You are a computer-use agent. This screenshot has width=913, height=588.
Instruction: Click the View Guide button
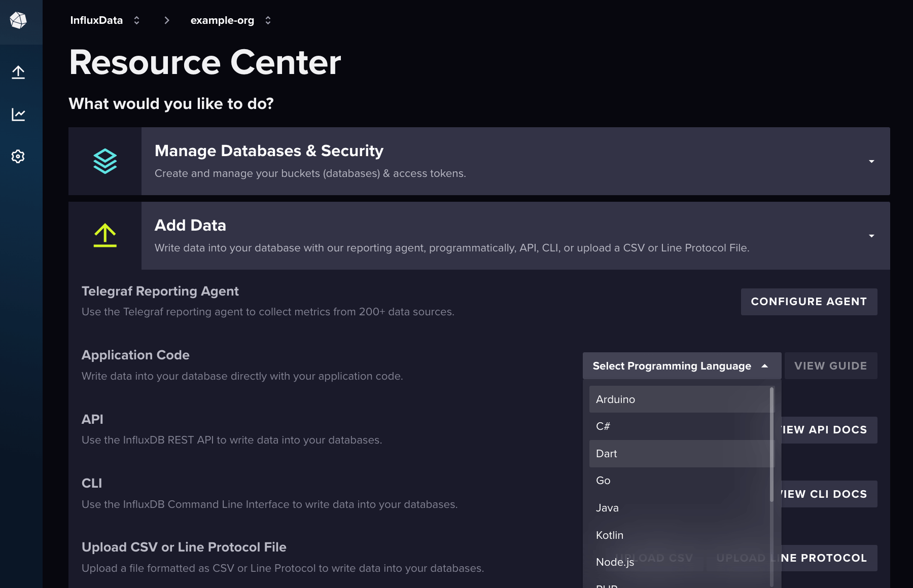pos(831,365)
